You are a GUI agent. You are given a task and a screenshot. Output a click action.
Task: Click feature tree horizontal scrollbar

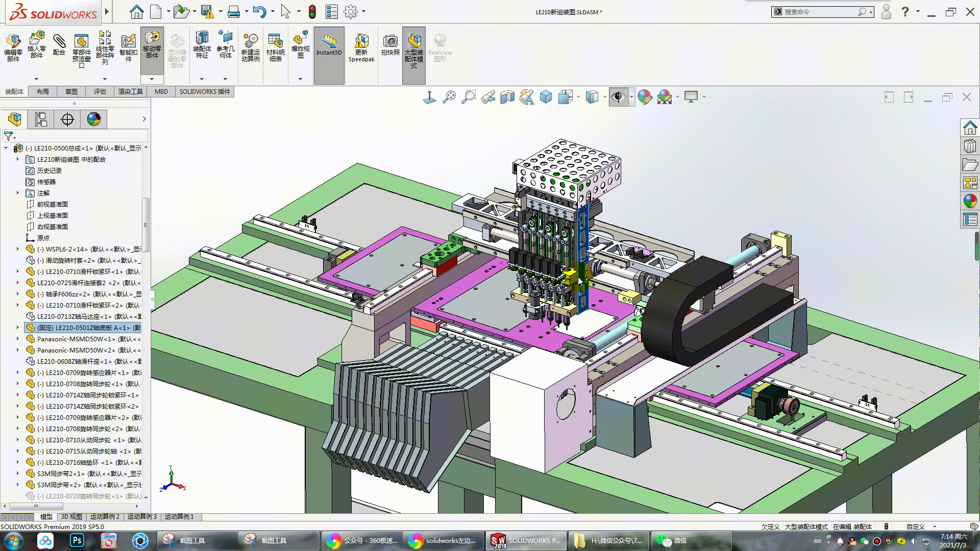point(36,506)
